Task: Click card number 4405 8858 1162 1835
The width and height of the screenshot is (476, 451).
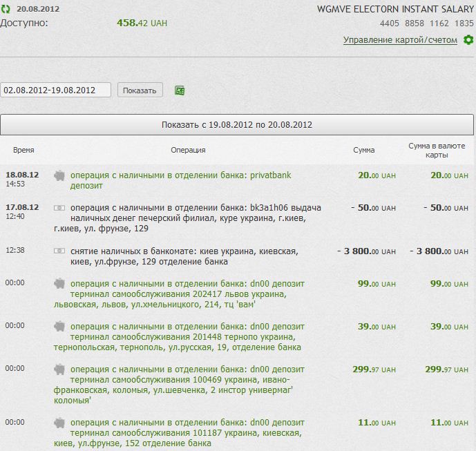Action: coord(426,23)
